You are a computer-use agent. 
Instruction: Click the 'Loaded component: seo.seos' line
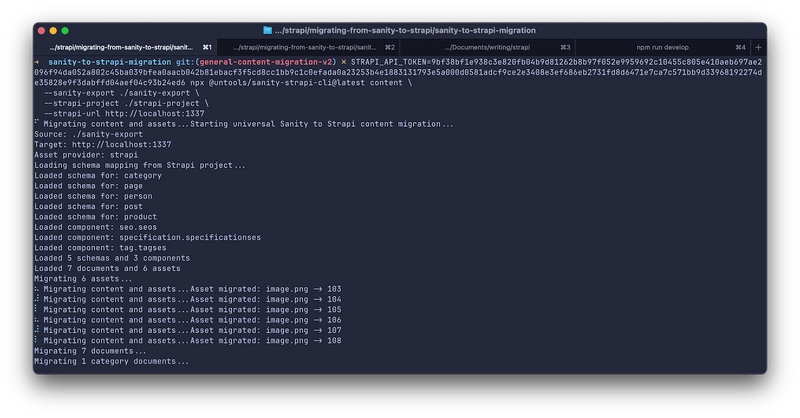[96, 226]
